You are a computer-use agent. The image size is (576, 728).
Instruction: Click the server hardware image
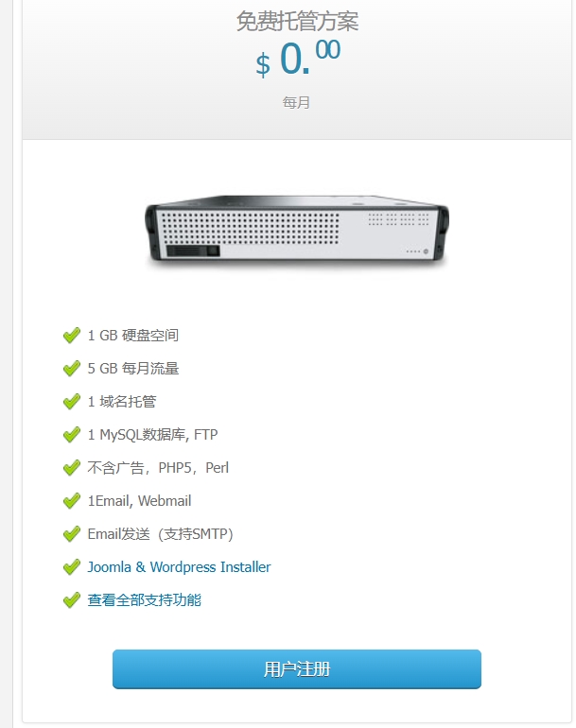(x=297, y=232)
